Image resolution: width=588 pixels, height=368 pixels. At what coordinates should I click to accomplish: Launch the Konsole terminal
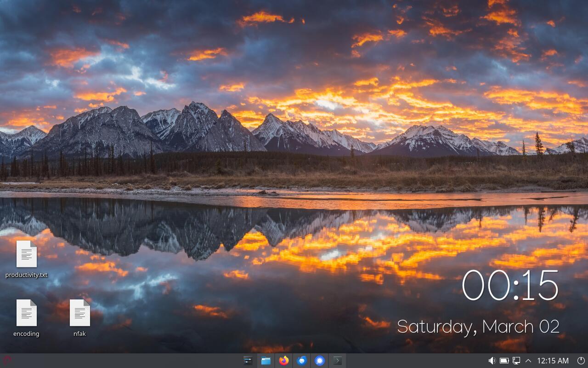pyautogui.click(x=338, y=361)
